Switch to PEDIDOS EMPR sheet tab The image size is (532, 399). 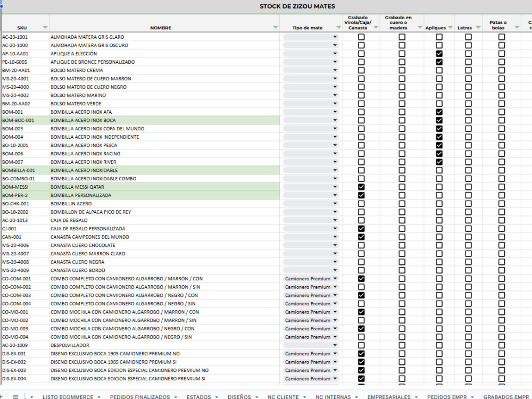447,397
